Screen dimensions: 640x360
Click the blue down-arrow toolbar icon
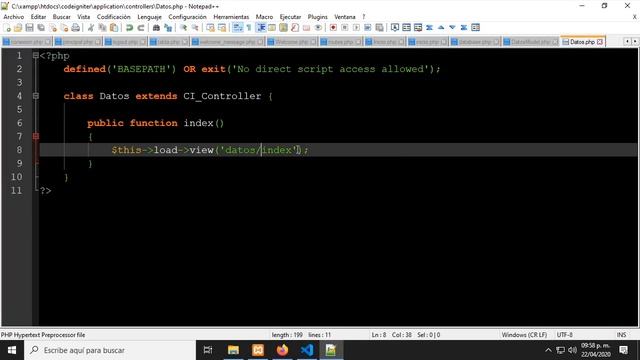(x=452, y=28)
